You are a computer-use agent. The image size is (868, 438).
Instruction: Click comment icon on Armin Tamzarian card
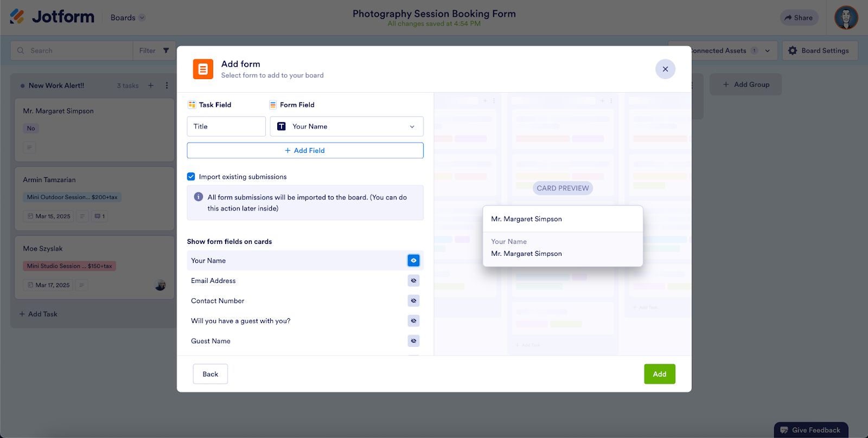[99, 216]
